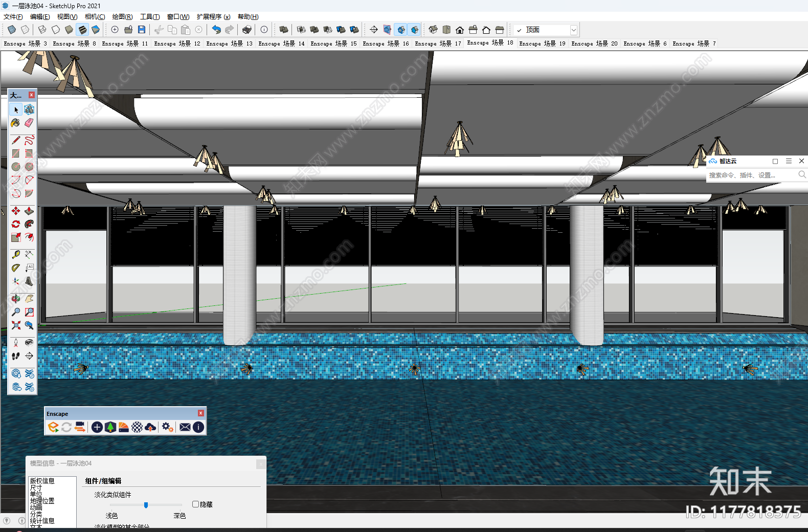Toggle the Wireframe face style
Image resolution: width=808 pixels, height=532 pixels.
[x=42, y=30]
